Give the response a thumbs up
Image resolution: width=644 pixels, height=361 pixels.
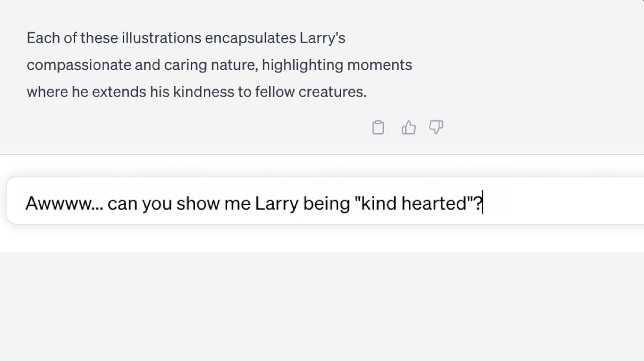tap(408, 127)
